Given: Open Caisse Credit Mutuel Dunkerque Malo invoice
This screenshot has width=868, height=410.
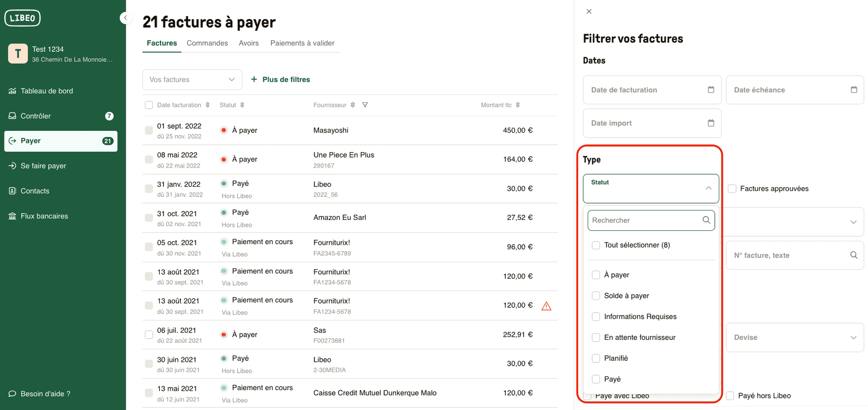Looking at the screenshot, I should click(350, 393).
